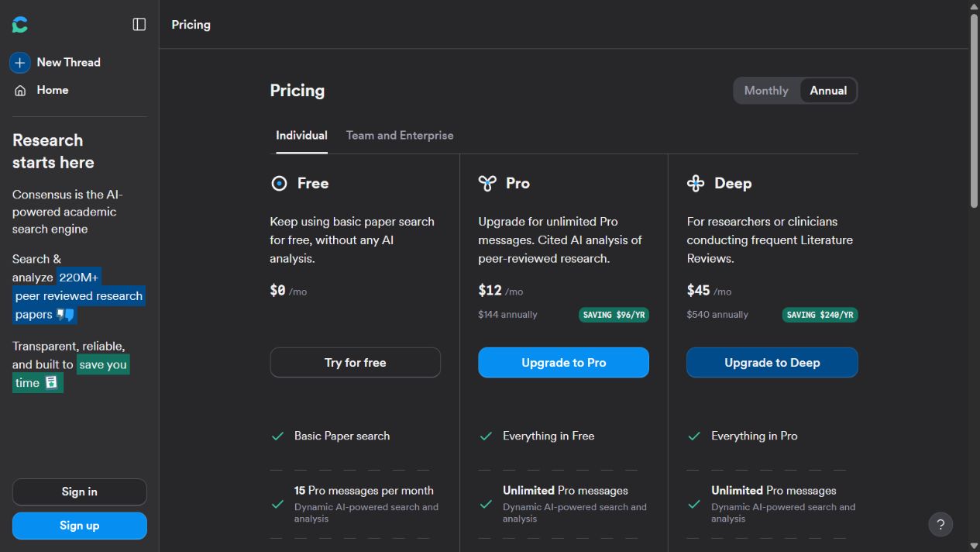Open the Team and Enterprise tab

(x=400, y=136)
